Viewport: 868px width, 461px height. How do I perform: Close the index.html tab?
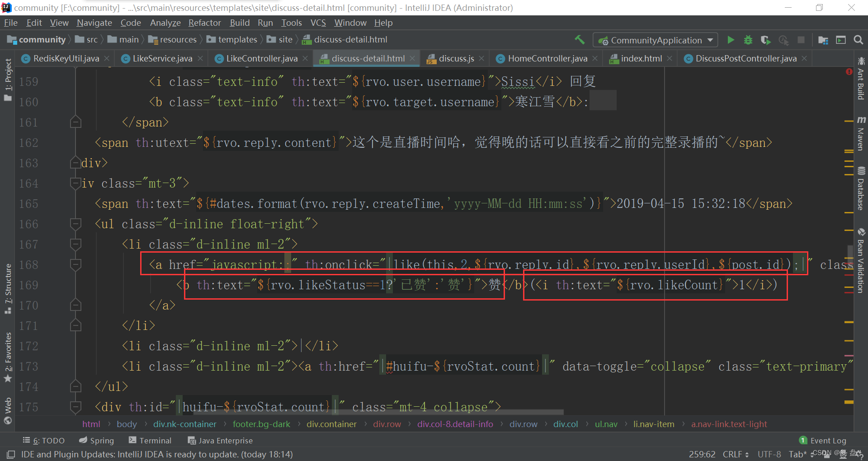pyautogui.click(x=670, y=58)
